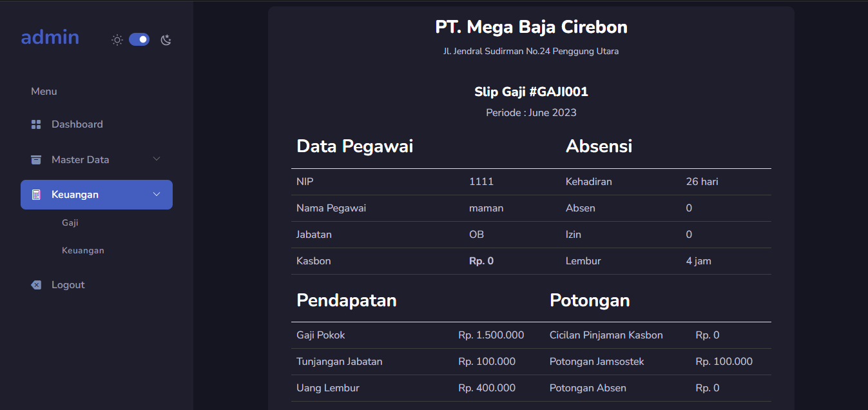This screenshot has height=410, width=868.
Task: Open the Dashboard menu item
Action: pyautogui.click(x=77, y=124)
